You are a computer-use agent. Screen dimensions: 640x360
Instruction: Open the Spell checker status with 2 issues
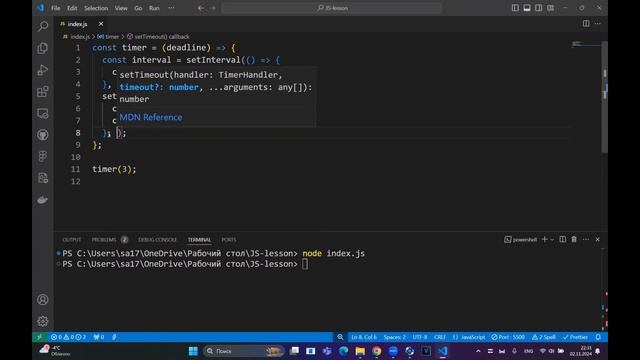tap(544, 337)
